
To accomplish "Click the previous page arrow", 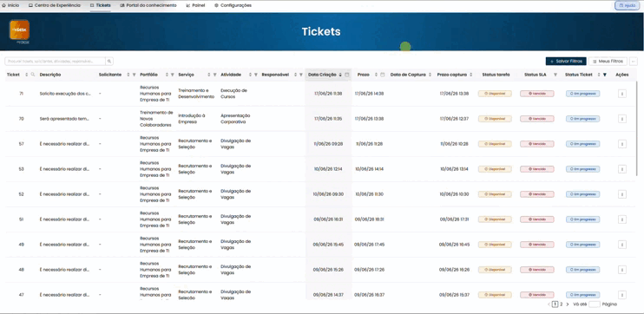I will click(x=549, y=304).
